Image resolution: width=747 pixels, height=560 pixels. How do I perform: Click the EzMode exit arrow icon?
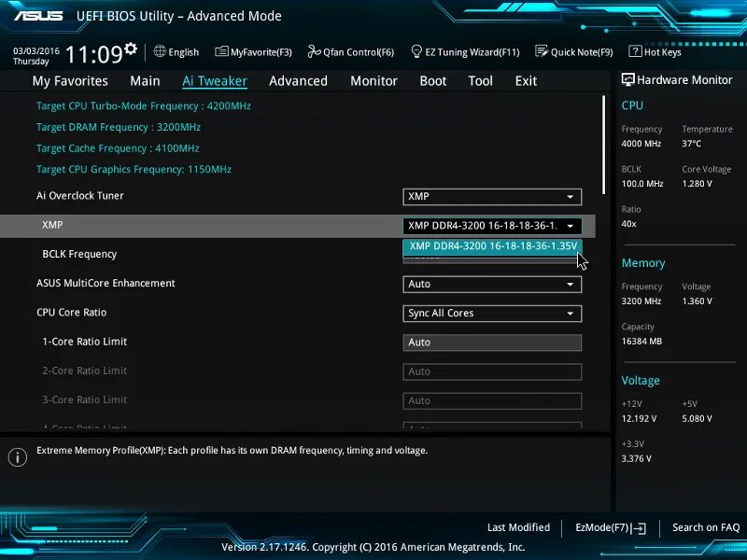pyautogui.click(x=639, y=528)
